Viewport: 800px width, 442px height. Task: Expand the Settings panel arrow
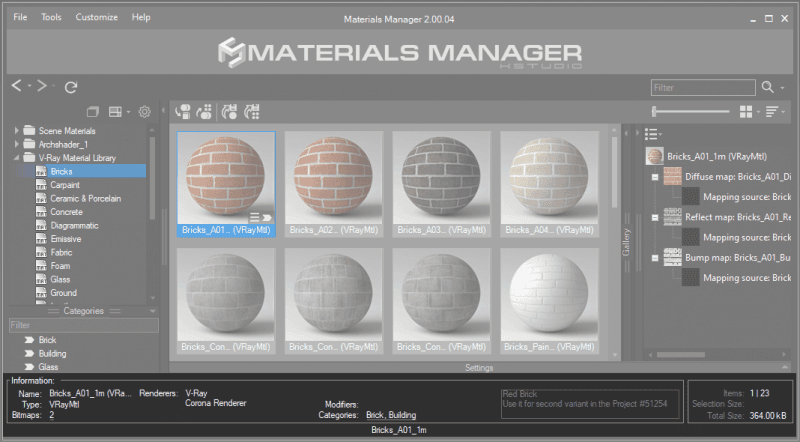(x=785, y=367)
